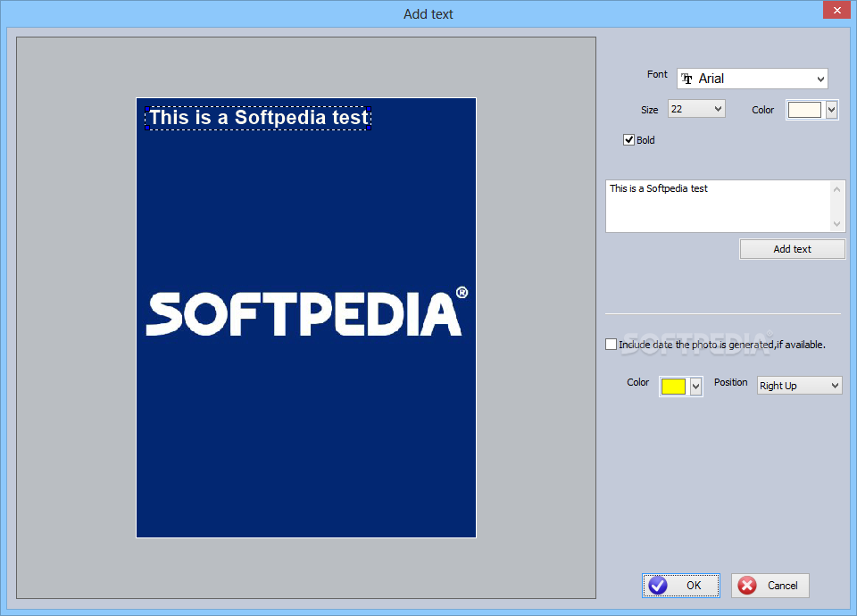Click the red X icon on Cancel
This screenshot has height=616, width=857.
pos(747,586)
